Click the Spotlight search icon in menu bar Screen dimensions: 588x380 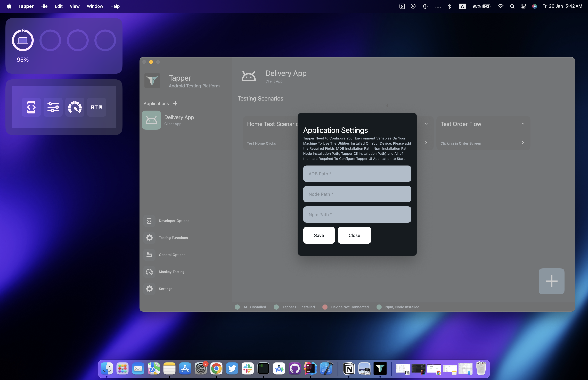coord(512,6)
